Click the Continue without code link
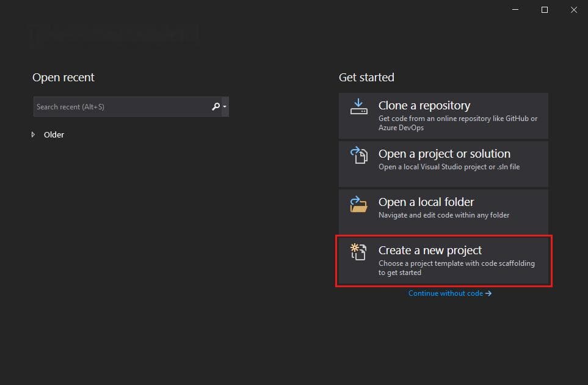This screenshot has height=385, width=588. click(x=449, y=293)
